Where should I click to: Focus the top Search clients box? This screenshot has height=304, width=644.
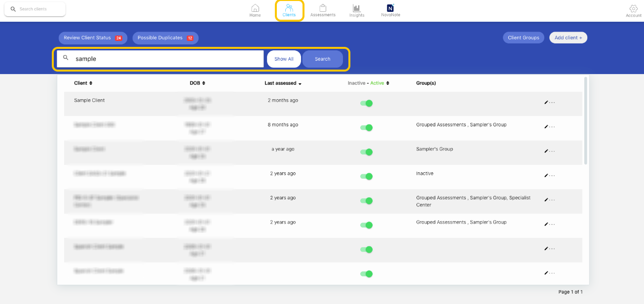35,9
